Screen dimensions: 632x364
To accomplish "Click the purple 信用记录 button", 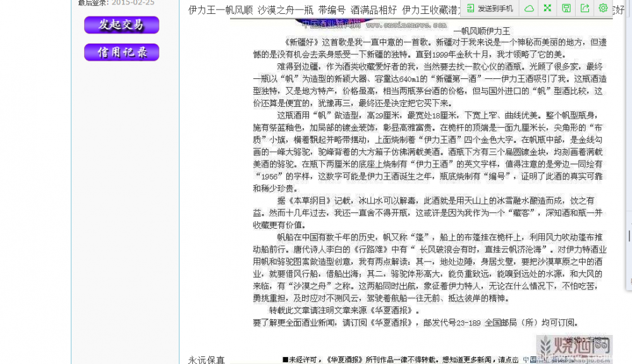I will pyautogui.click(x=121, y=52).
